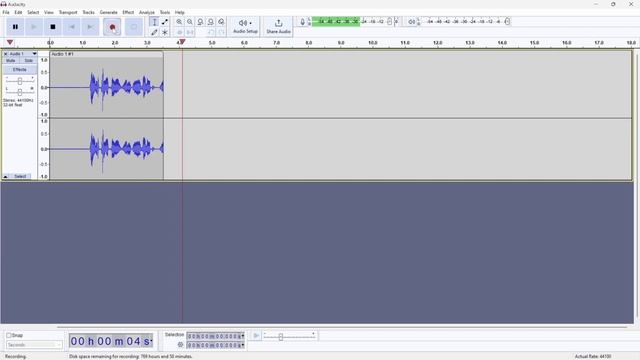Click the recording position marker on ruler
The height and width of the screenshot is (360, 640).
coord(182,42)
